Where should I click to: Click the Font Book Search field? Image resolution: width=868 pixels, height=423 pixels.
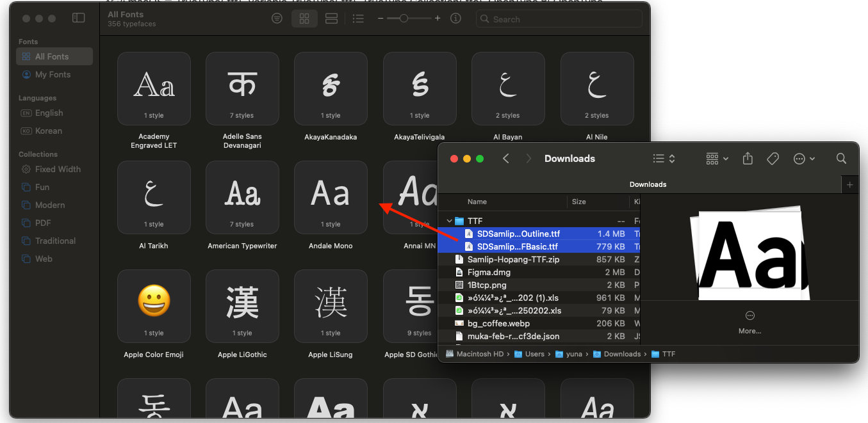[559, 19]
